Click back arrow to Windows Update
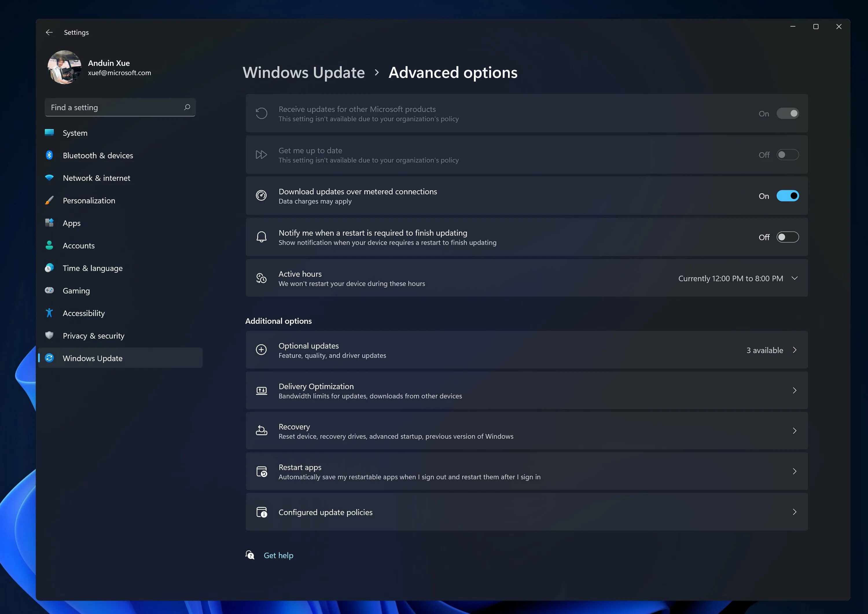The height and width of the screenshot is (614, 868). pos(49,32)
